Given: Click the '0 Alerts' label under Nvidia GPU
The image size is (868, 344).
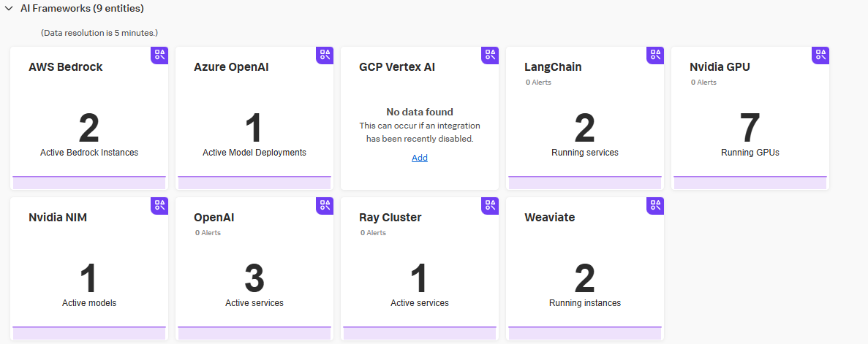Looking at the screenshot, I should [x=703, y=83].
